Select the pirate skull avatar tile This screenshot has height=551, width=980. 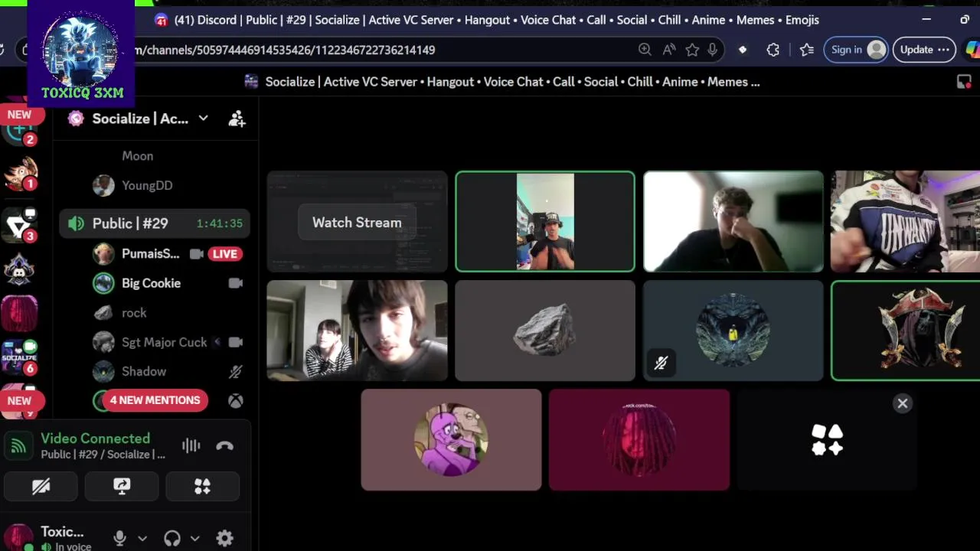click(x=906, y=331)
